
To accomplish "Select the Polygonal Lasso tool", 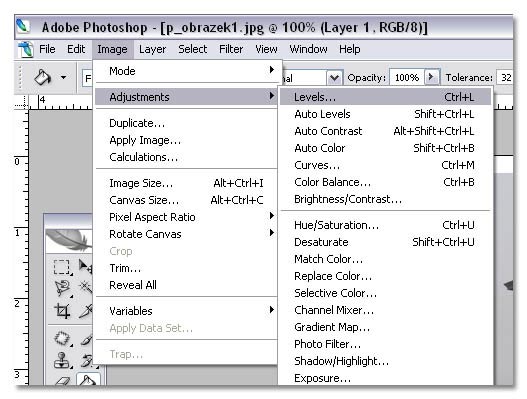I will [63, 288].
